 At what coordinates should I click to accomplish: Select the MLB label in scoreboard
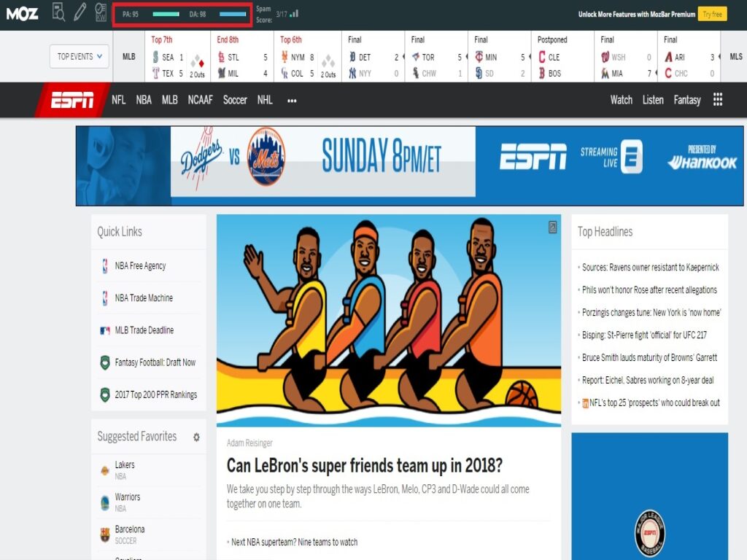click(128, 56)
